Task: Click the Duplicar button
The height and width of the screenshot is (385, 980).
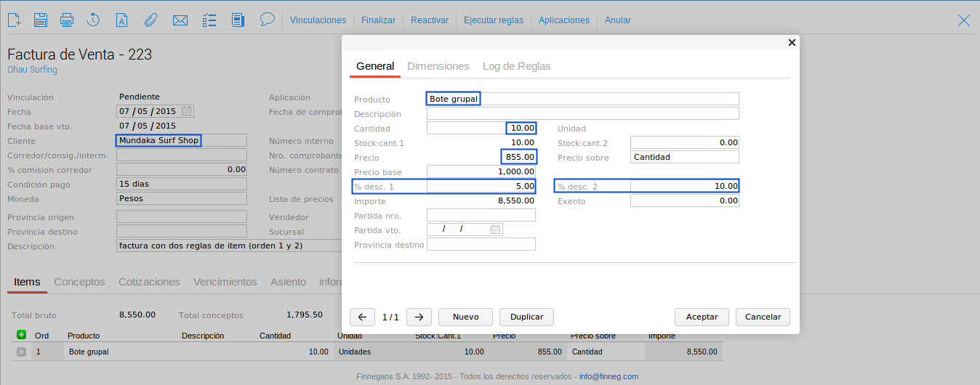Action: pos(526,317)
